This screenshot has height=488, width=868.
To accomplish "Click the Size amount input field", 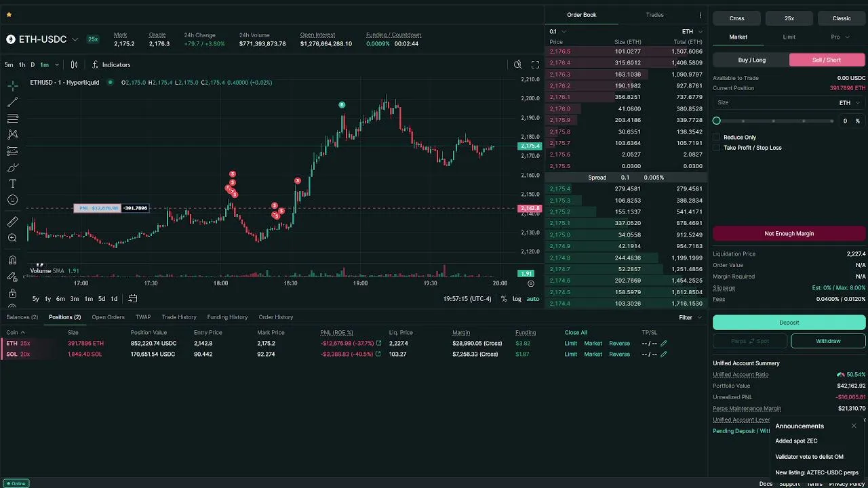I will point(776,102).
